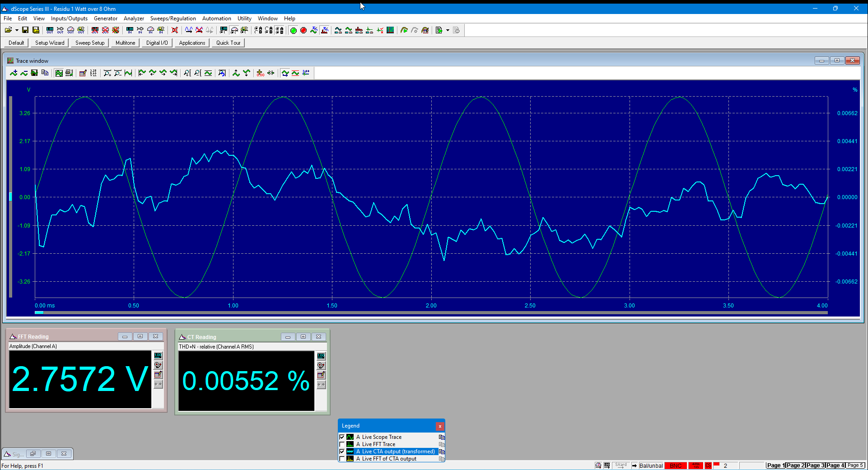Open the Sweeps/Regulation menu
The width and height of the screenshot is (868, 470).
click(173, 19)
